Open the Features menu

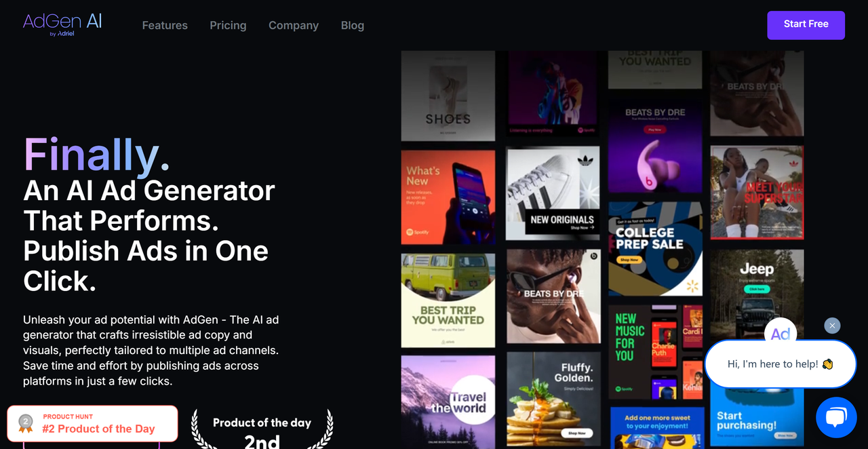[165, 25]
